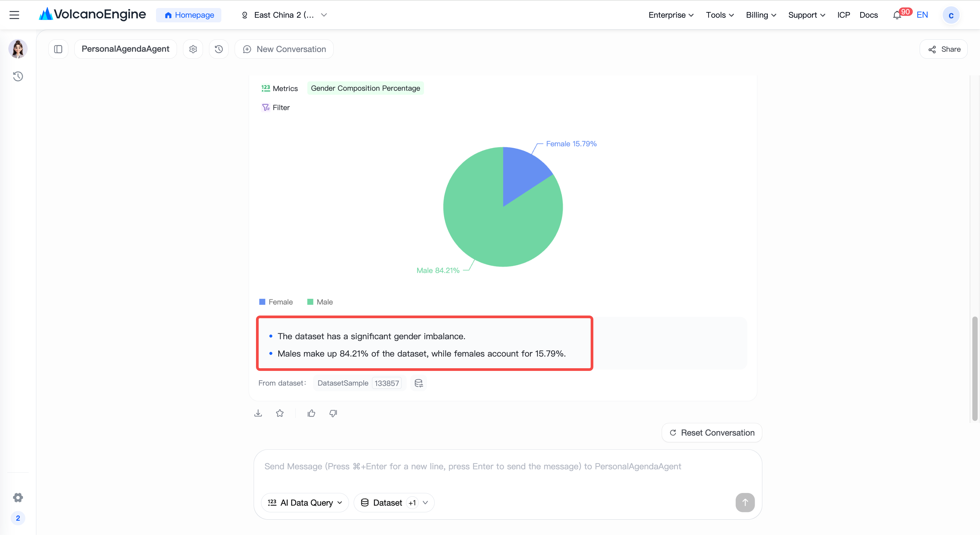Favorite the response with the star icon
980x535 pixels.
coord(280,413)
